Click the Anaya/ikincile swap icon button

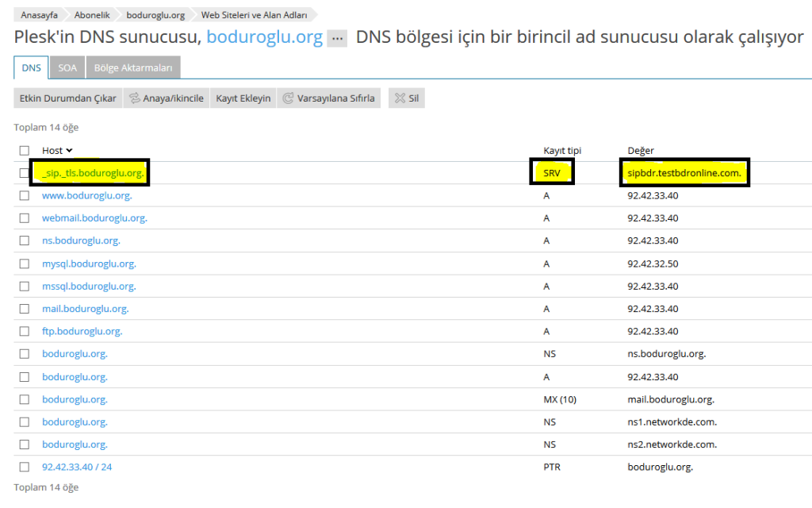[x=135, y=98]
